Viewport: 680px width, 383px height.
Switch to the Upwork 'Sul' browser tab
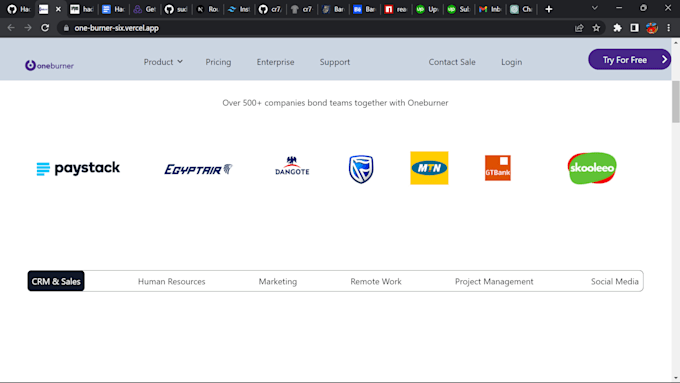458,9
